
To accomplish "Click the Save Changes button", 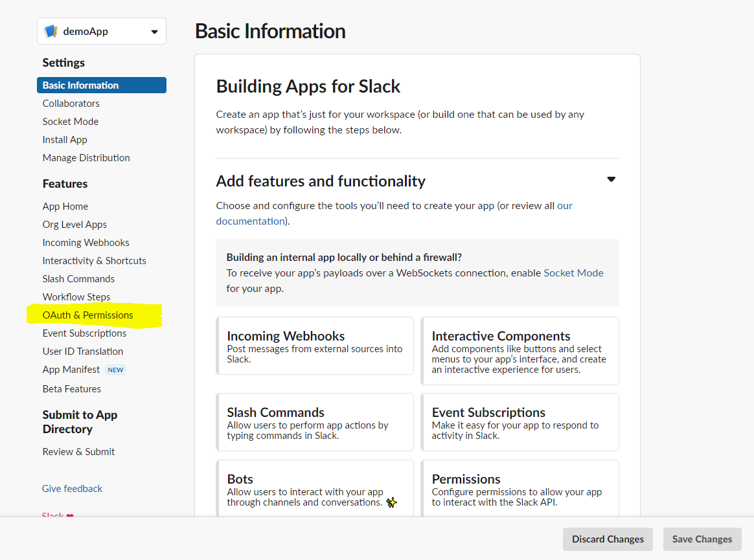I will click(702, 539).
